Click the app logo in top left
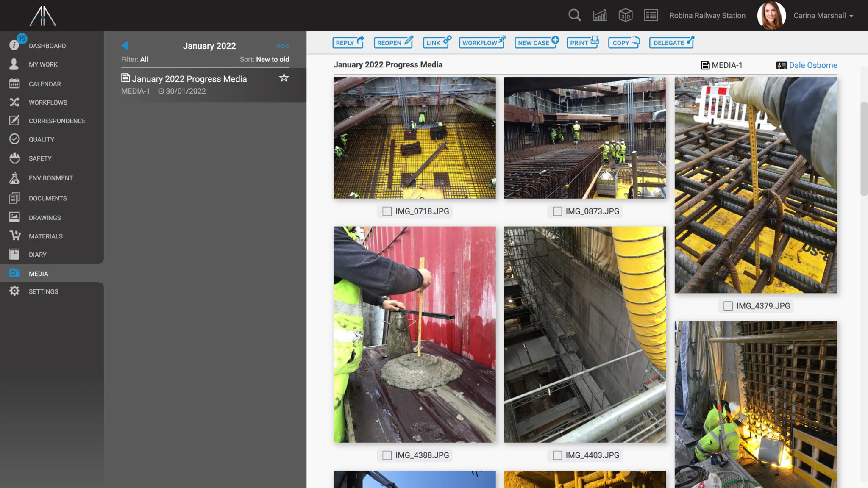This screenshot has width=868, height=488. (x=42, y=16)
